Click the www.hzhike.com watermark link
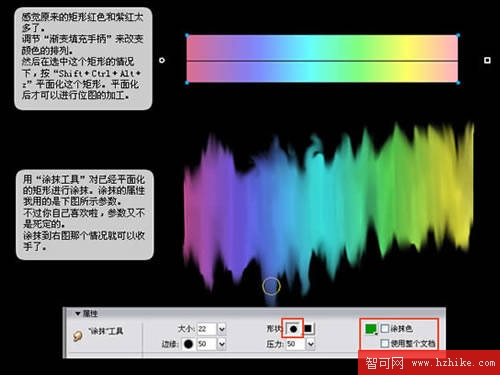This screenshot has width=500, height=375. (453, 363)
